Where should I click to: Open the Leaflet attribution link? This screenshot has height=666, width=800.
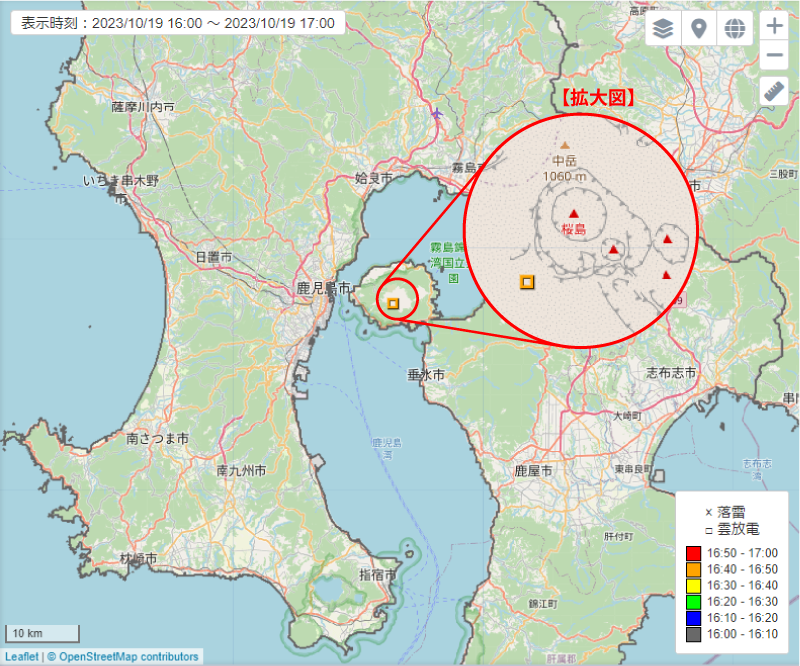tap(21, 657)
